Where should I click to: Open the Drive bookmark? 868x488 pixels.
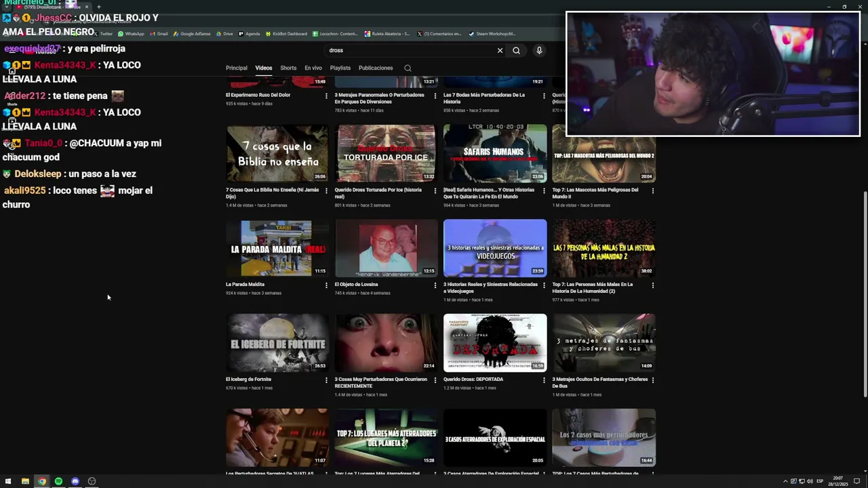[x=224, y=34]
